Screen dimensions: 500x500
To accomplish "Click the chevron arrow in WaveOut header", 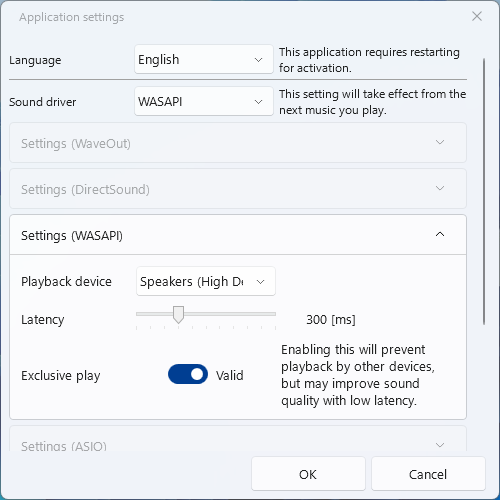I will (x=440, y=143).
